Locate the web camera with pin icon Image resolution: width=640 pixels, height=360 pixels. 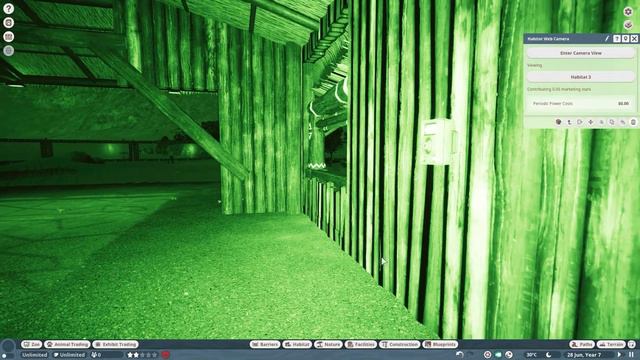pos(625,38)
